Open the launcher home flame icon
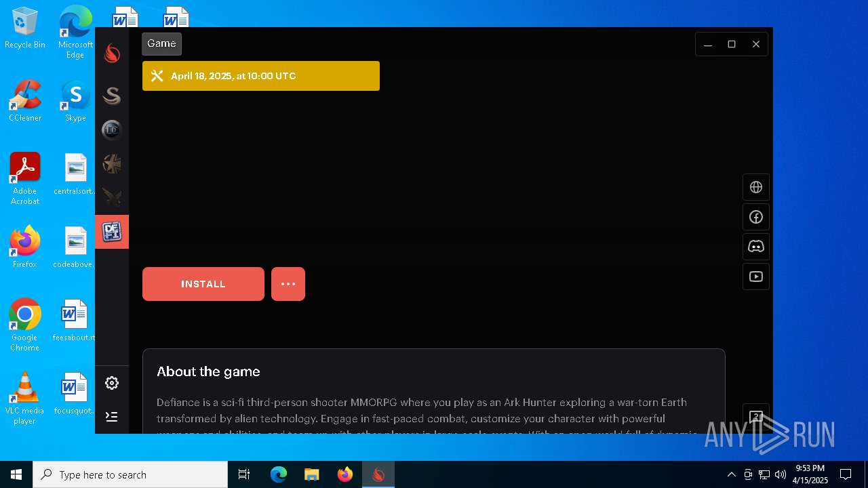 [112, 54]
